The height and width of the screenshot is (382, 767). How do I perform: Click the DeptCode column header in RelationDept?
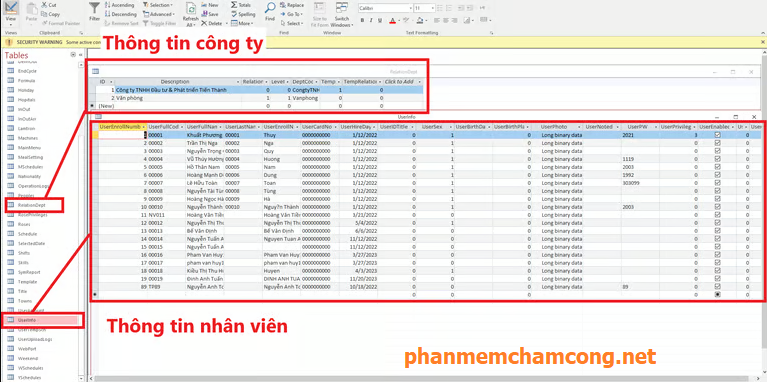(305, 82)
